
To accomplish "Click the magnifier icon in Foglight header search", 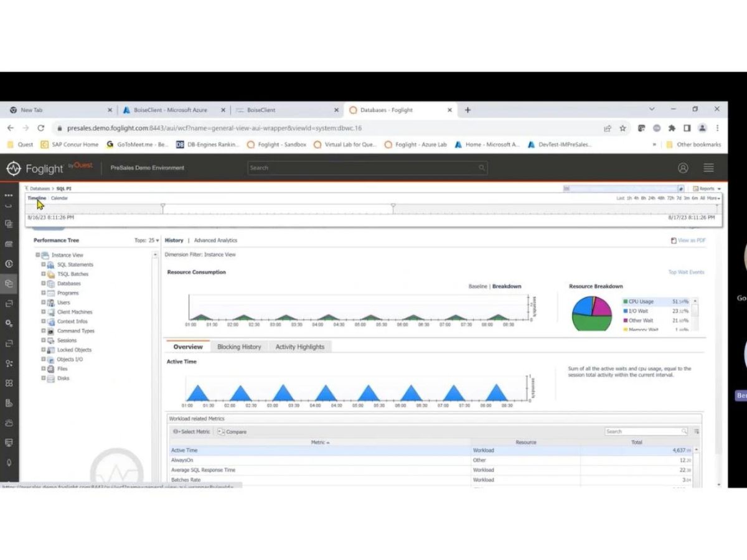I will coord(482,168).
